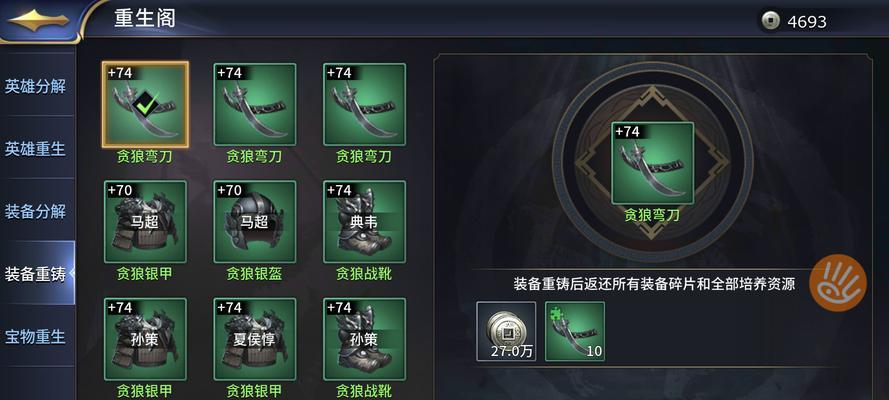Tap the 贪狼弯刀 fragment reward with 10
889x400 pixels.
(x=575, y=331)
